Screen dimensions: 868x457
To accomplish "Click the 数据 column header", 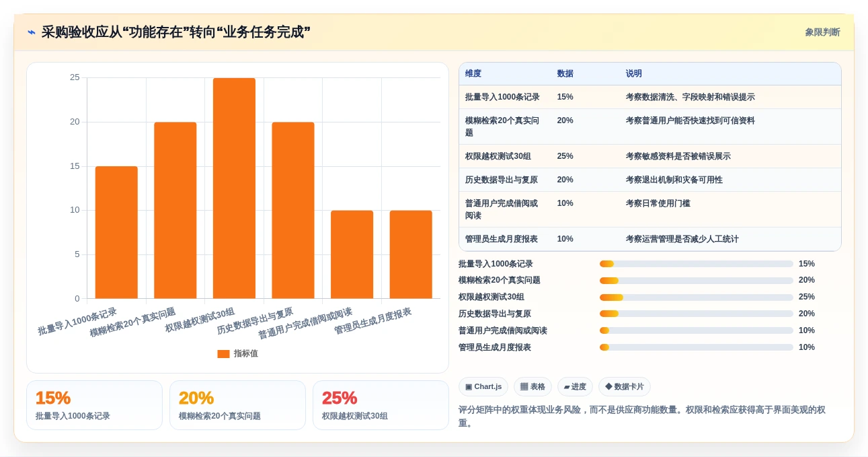I will [565, 74].
